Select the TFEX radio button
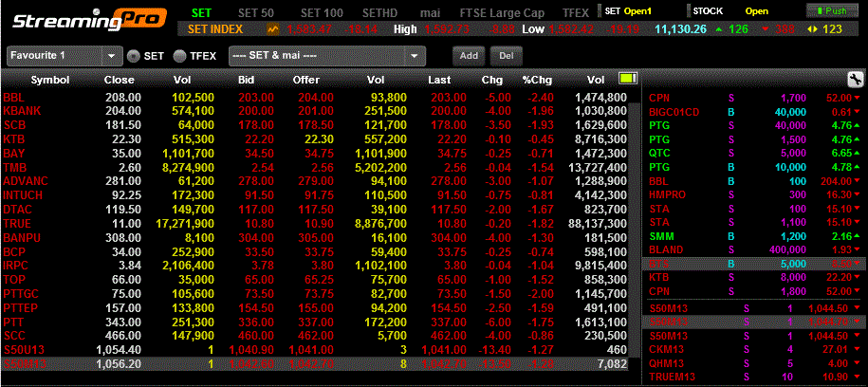Screen dimensions: 868x387 click(x=179, y=56)
